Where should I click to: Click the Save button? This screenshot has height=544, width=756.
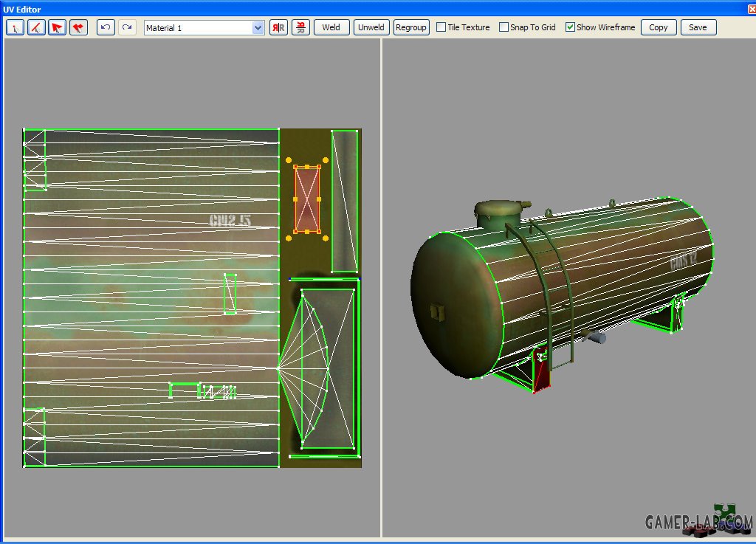[x=698, y=27]
